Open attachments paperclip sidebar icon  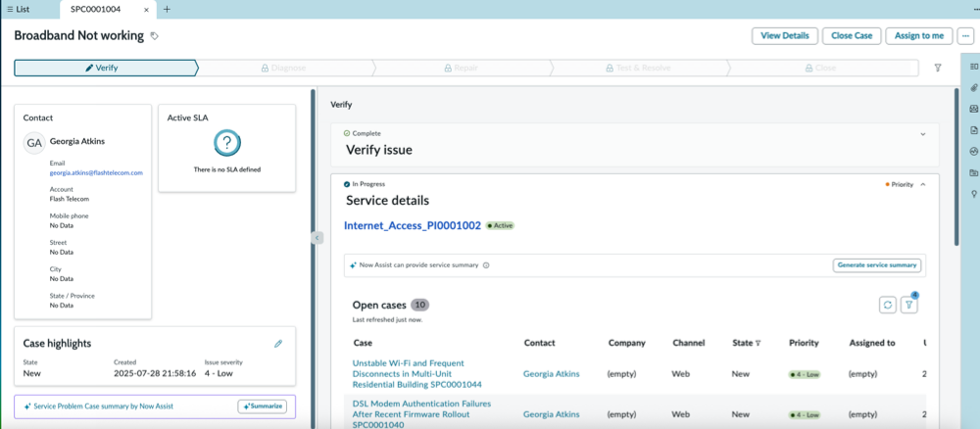[973, 87]
